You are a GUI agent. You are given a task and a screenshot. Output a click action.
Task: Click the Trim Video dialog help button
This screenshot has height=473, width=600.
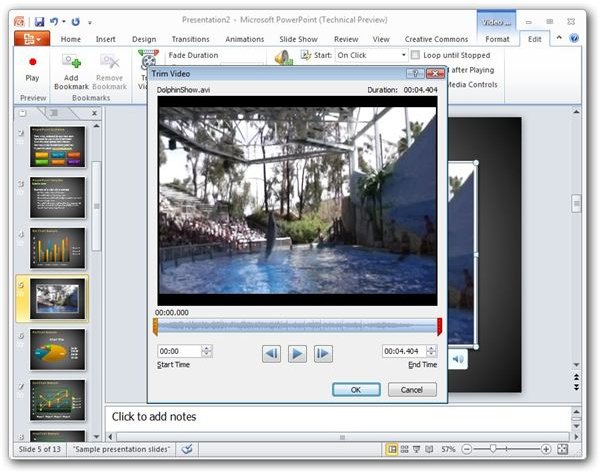coord(415,73)
